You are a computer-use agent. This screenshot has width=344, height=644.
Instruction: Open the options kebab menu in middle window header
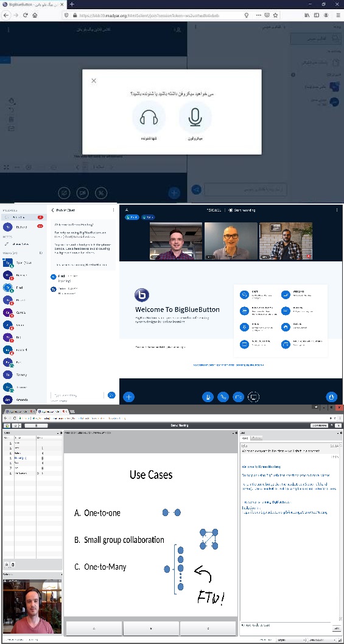point(338,210)
